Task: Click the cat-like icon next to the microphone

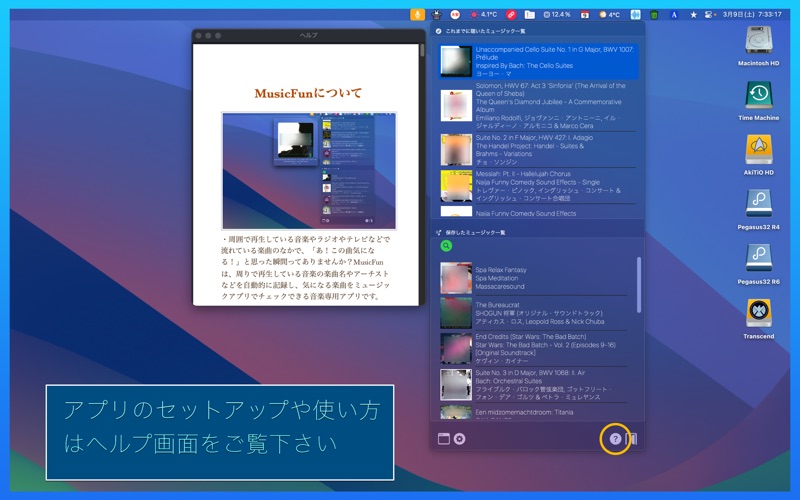Action: (436, 14)
